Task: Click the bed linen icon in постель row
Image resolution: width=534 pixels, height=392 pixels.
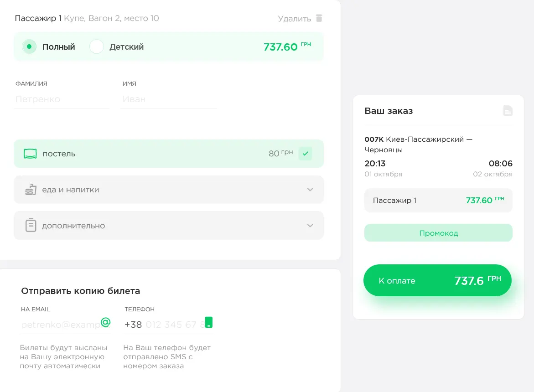Action: tap(30, 154)
